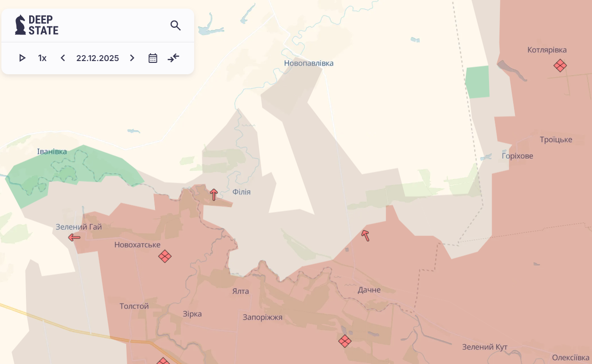Click the attack arrow near Філія
The height and width of the screenshot is (364, 592).
pyautogui.click(x=214, y=195)
